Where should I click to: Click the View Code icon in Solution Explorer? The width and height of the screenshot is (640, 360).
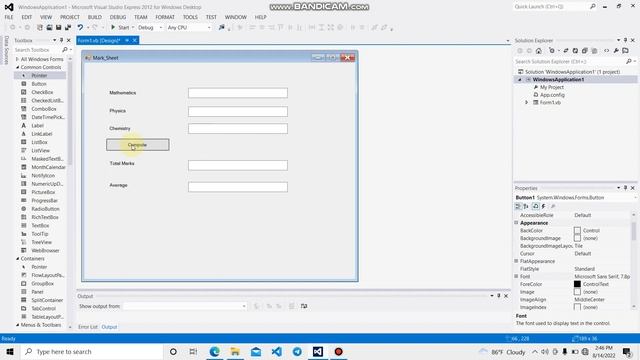[x=607, y=51]
